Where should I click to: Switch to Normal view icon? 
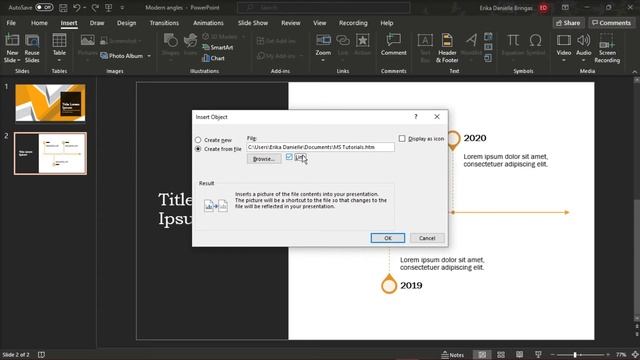482,355
